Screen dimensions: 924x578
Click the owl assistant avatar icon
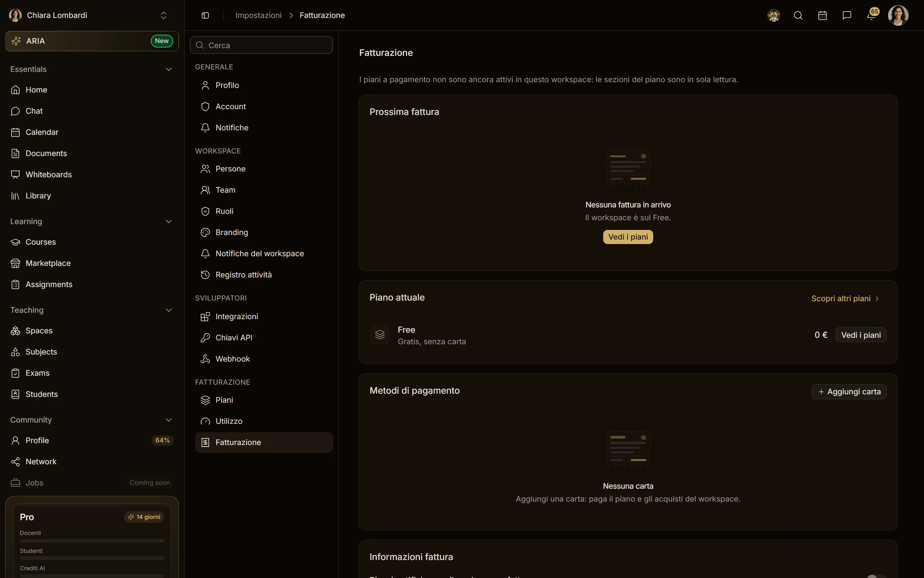point(774,15)
